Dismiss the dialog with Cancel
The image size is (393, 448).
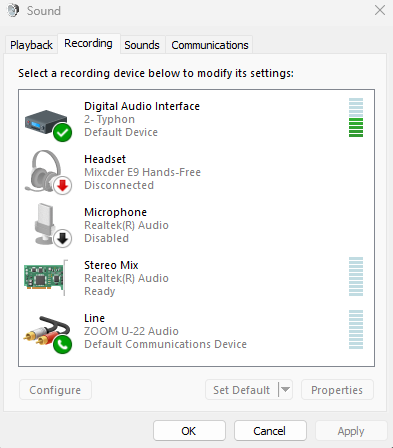click(x=270, y=431)
